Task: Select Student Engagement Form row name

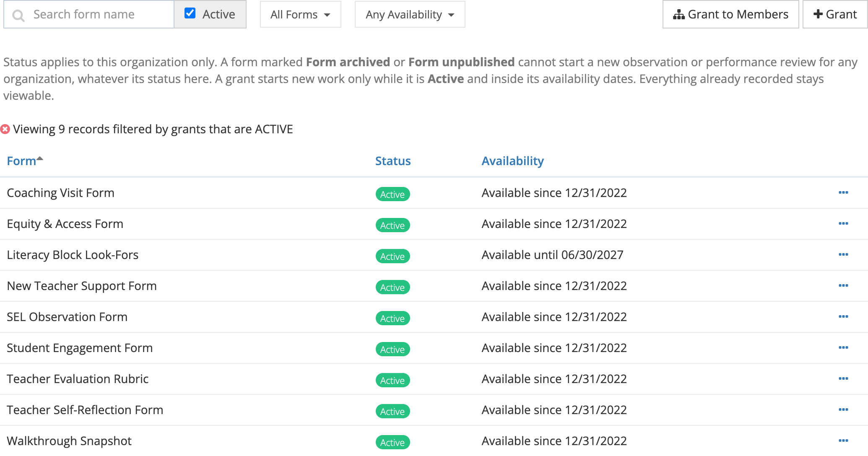Action: tap(80, 348)
